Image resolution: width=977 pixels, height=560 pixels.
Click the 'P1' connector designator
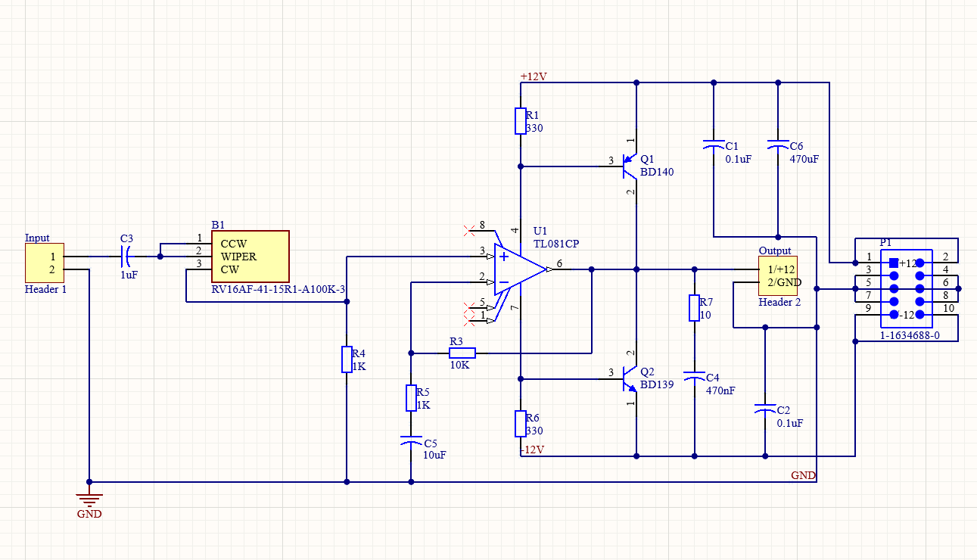[x=886, y=242]
